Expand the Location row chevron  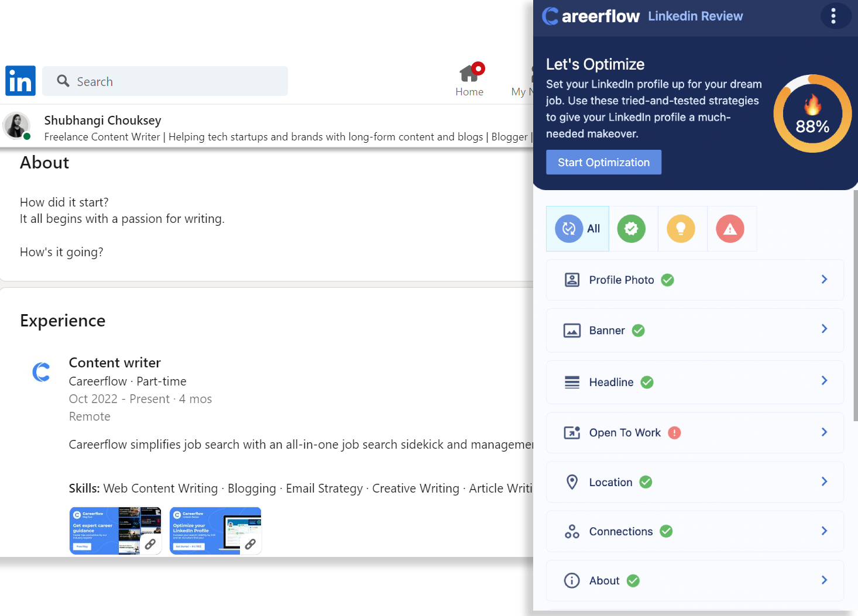tap(824, 481)
